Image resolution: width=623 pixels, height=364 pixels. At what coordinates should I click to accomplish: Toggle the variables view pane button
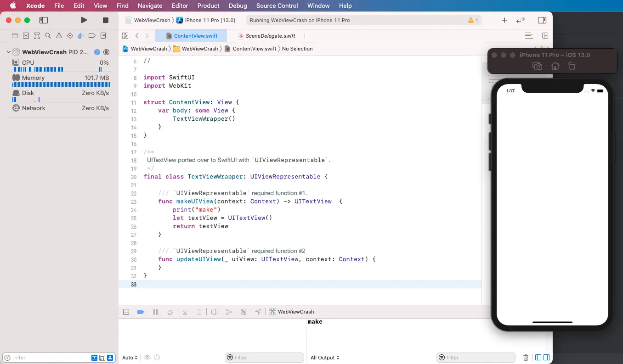click(x=538, y=358)
